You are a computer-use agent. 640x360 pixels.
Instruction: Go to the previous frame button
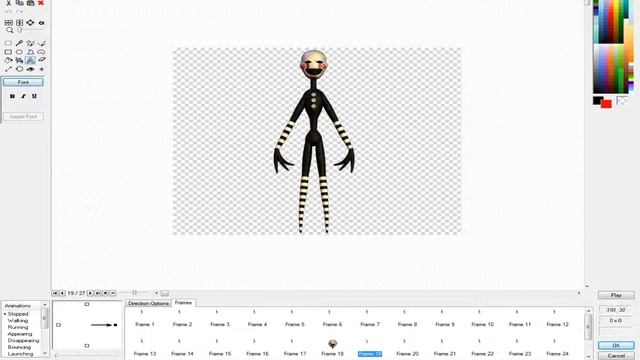click(x=62, y=293)
